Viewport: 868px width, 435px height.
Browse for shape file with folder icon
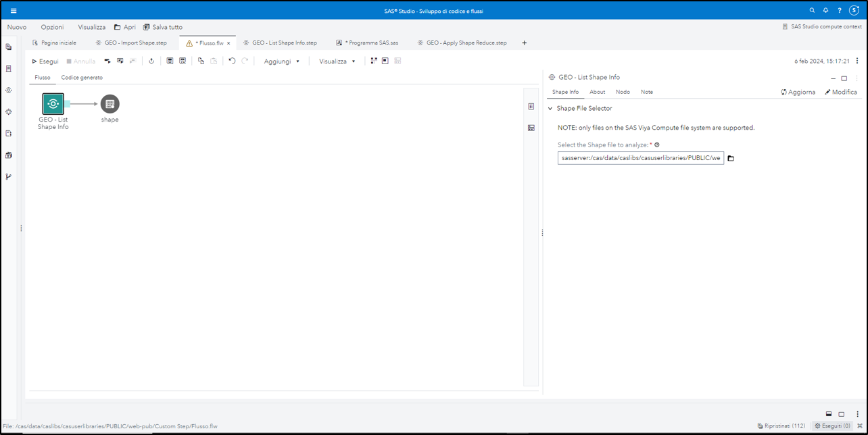[x=731, y=158]
